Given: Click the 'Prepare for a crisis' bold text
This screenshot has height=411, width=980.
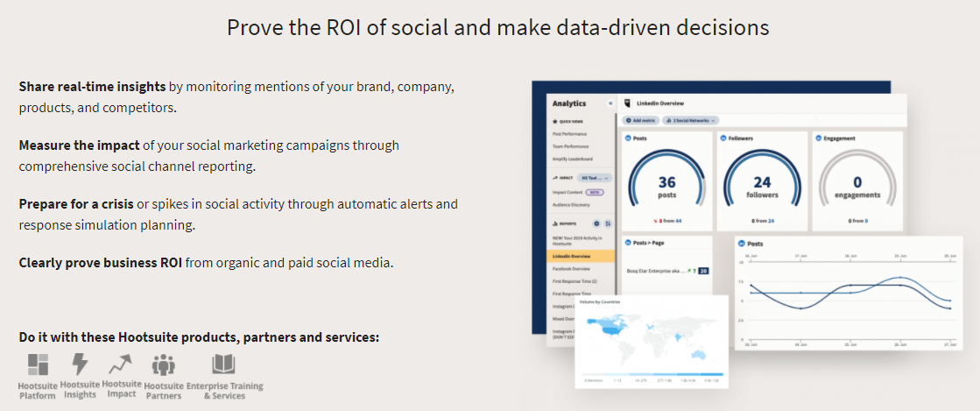Looking at the screenshot, I should click(x=76, y=204).
